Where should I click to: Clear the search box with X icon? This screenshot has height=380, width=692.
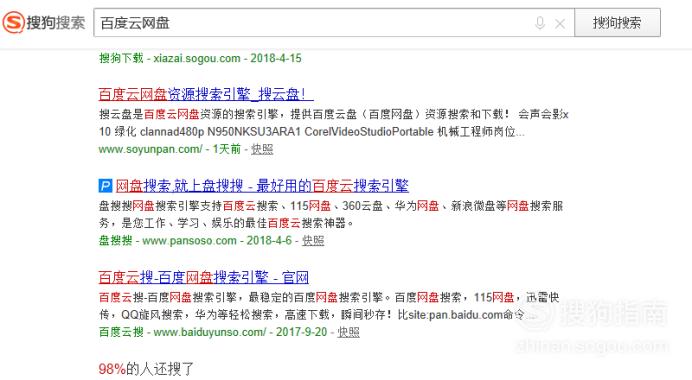click(560, 23)
